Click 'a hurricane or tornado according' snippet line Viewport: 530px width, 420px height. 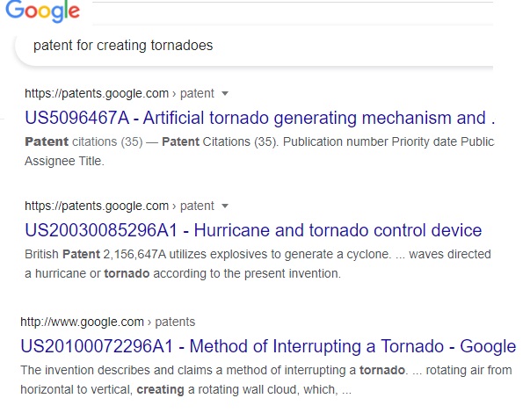(183, 273)
